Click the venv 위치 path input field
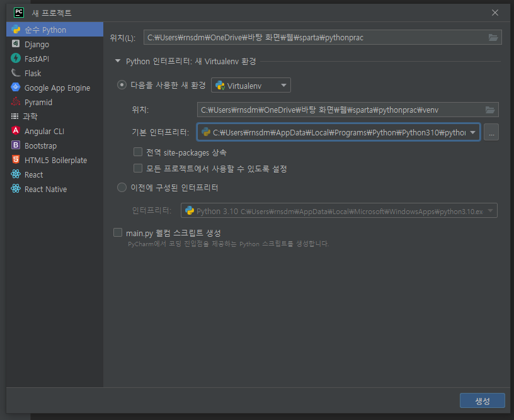The width and height of the screenshot is (514, 420). click(x=348, y=110)
